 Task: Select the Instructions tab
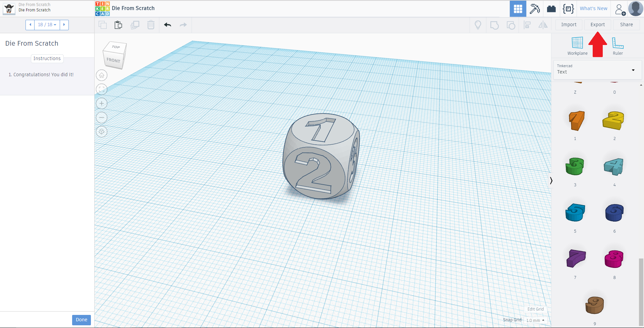click(47, 58)
